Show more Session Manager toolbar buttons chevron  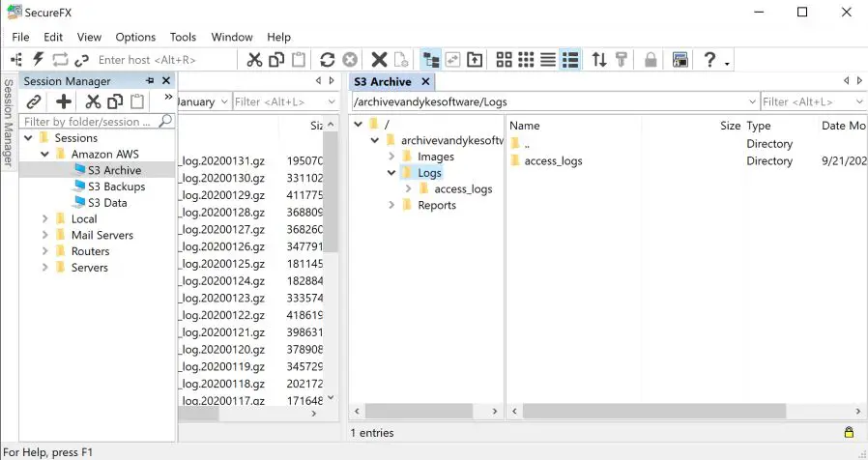[x=168, y=97]
